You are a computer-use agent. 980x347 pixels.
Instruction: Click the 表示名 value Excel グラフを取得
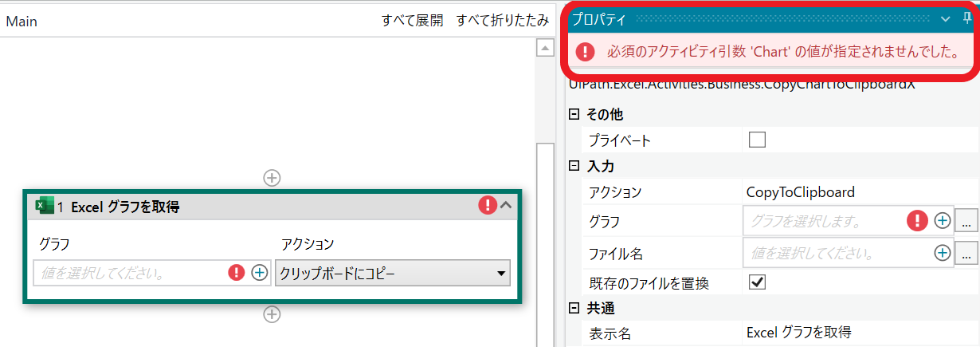click(x=798, y=333)
